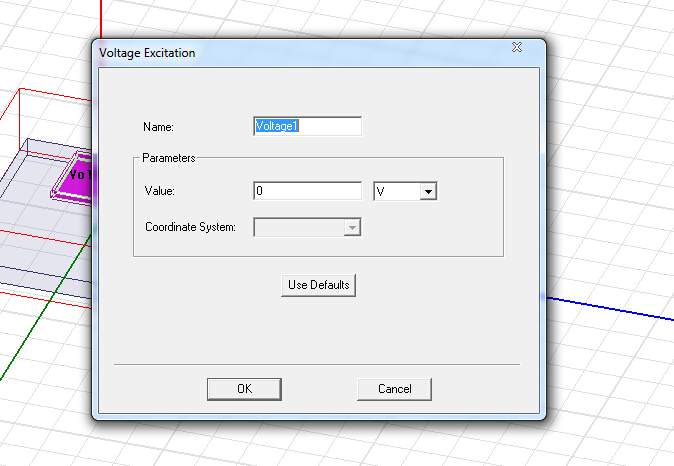Confirm the dialog with OK

coord(244,389)
